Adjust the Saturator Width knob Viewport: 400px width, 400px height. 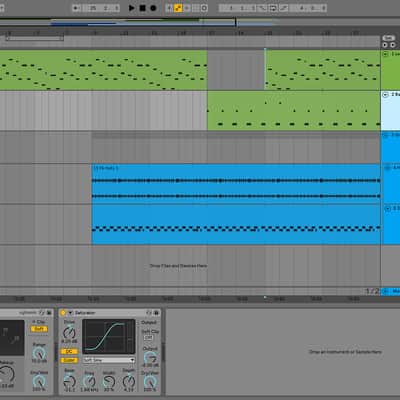coord(109,381)
